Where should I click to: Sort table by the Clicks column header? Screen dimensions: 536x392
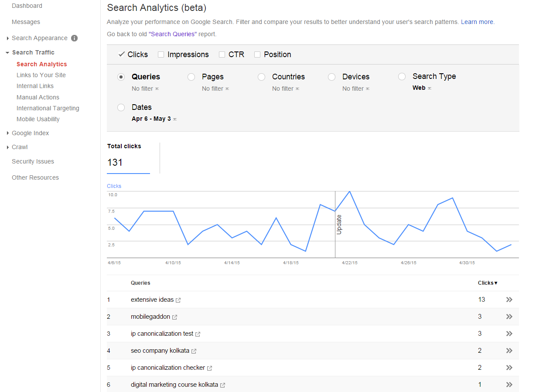click(487, 283)
